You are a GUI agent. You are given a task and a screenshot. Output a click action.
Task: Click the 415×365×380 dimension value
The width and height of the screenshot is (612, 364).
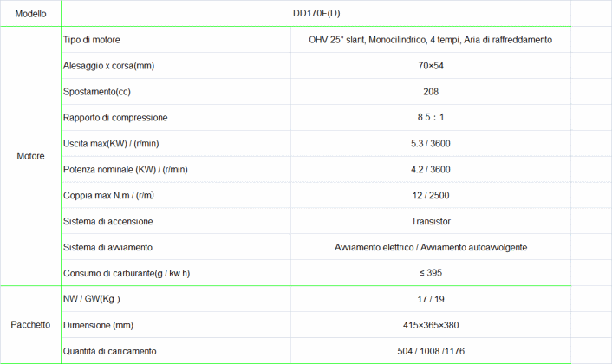click(x=430, y=326)
